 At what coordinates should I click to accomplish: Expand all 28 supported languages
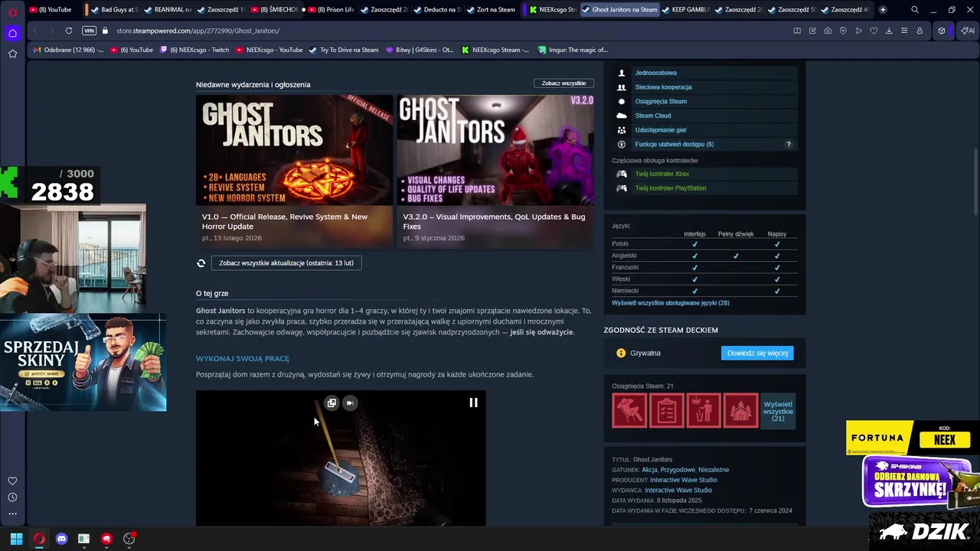[x=670, y=303]
